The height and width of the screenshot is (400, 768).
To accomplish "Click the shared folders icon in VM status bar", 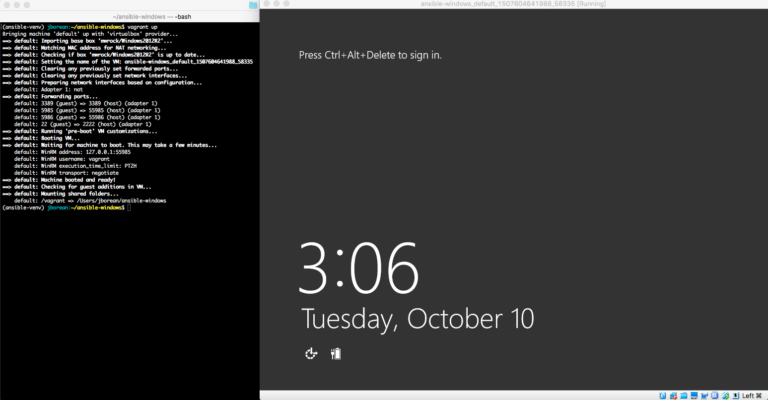I will [684, 396].
